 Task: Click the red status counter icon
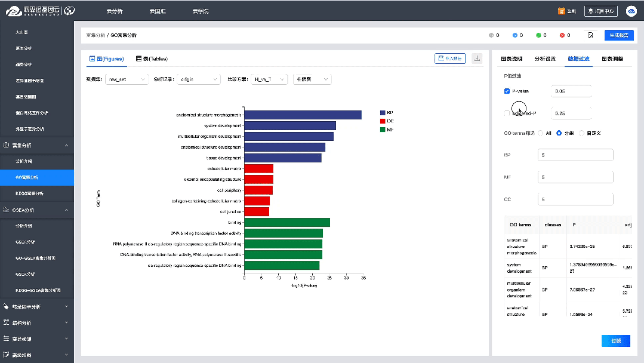click(x=562, y=35)
